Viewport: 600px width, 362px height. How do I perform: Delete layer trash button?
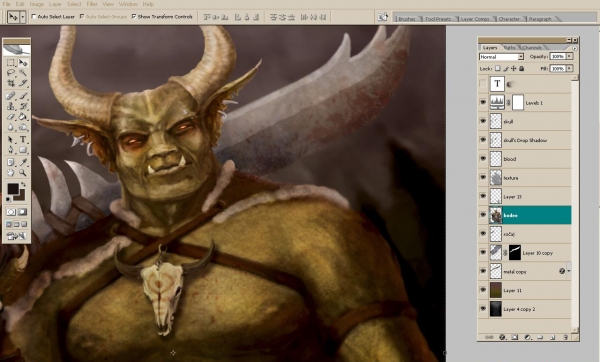[x=565, y=337]
